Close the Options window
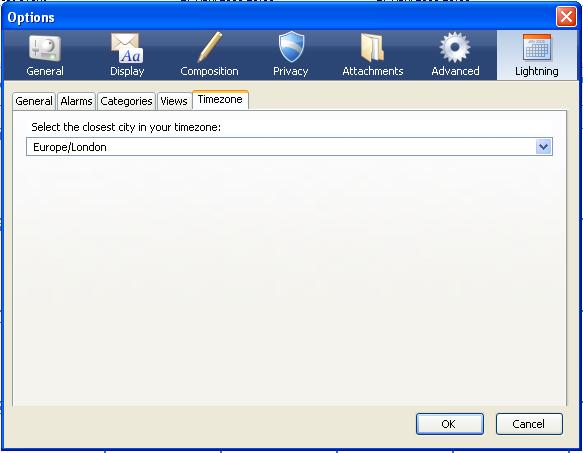 tap(566, 17)
